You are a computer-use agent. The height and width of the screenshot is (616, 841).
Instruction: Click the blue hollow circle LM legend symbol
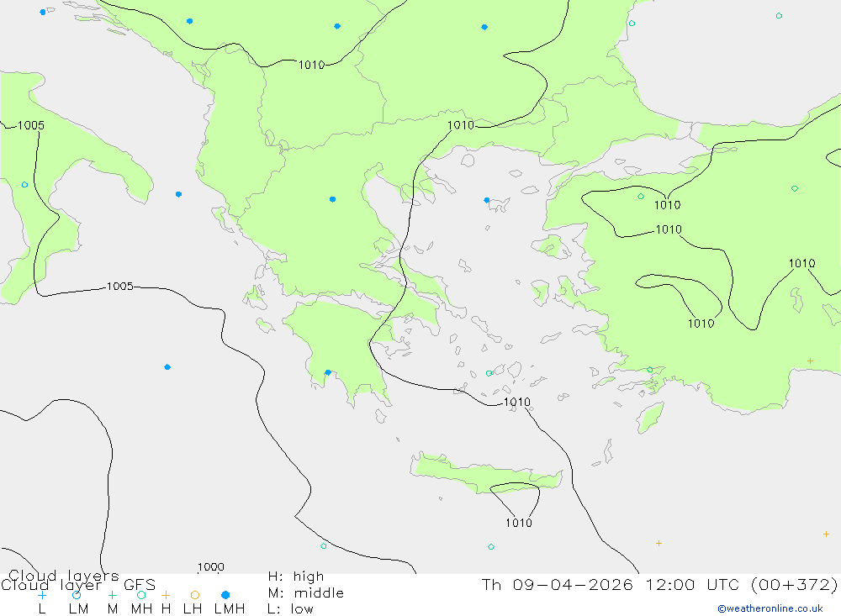click(77, 595)
